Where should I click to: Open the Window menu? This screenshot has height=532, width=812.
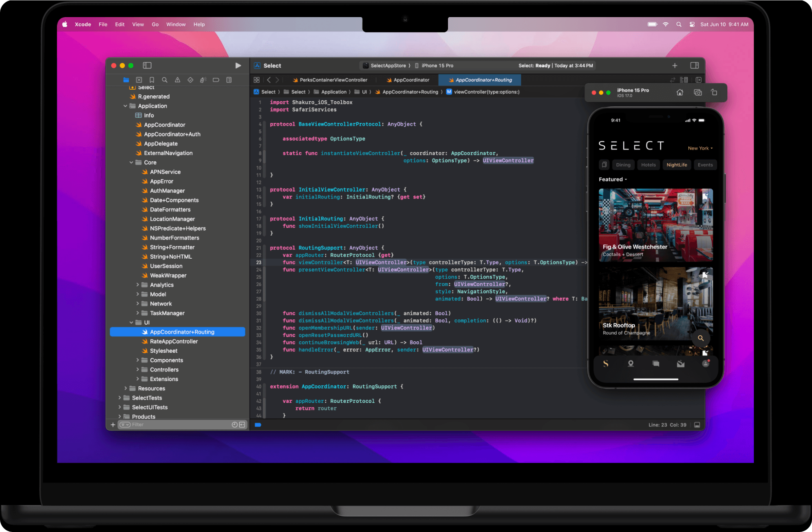(176, 24)
